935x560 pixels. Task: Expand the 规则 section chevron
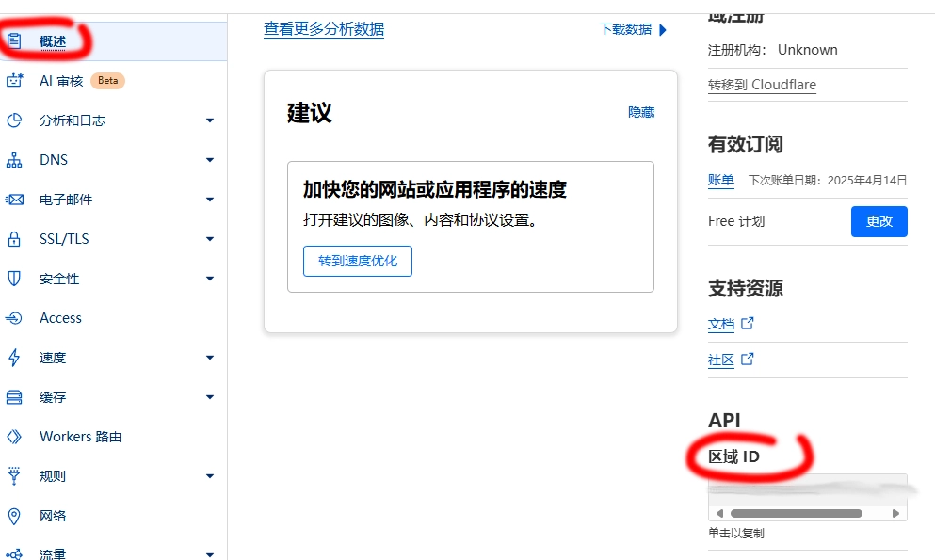(210, 476)
